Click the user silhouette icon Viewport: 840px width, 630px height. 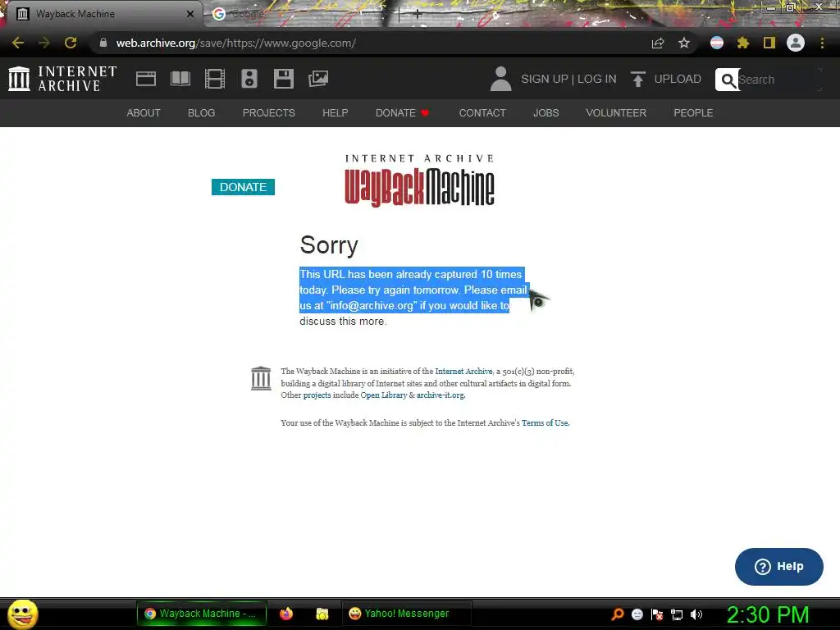(x=501, y=79)
